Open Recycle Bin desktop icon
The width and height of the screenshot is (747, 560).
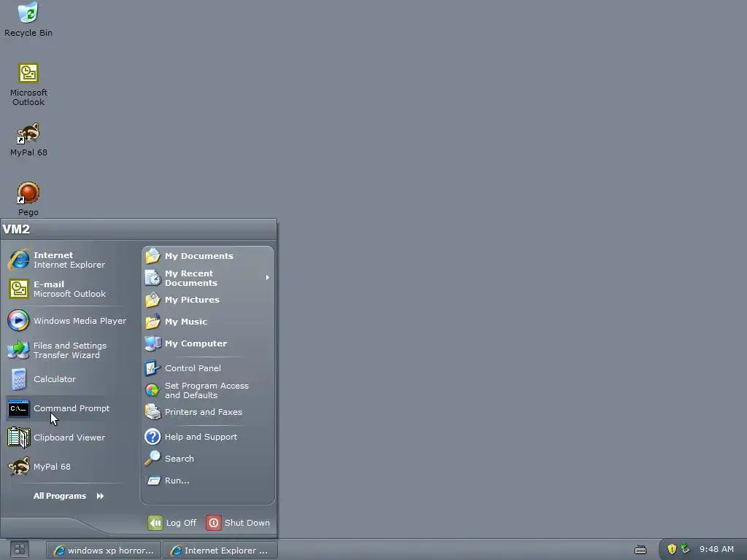click(x=28, y=20)
